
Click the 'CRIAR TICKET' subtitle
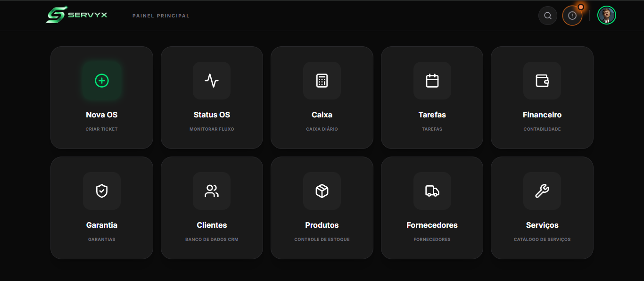coord(102,129)
